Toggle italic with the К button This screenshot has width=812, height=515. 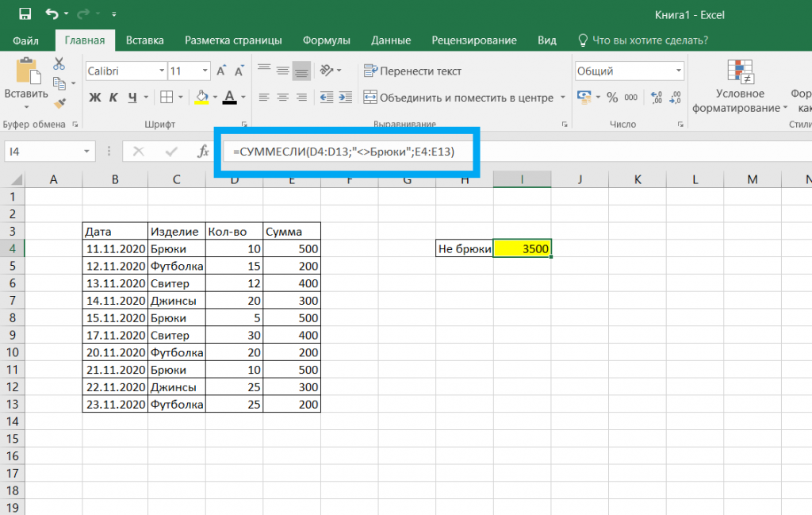[113, 97]
